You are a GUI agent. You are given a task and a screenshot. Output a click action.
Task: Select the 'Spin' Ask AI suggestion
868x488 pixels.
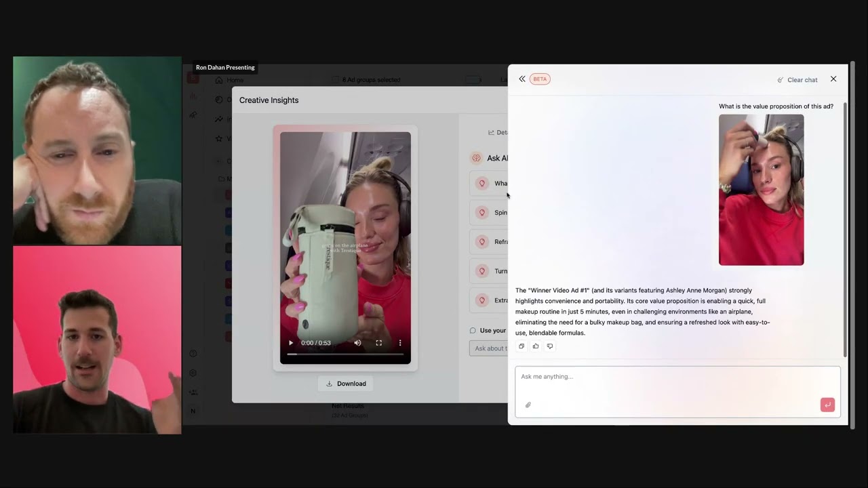488,213
